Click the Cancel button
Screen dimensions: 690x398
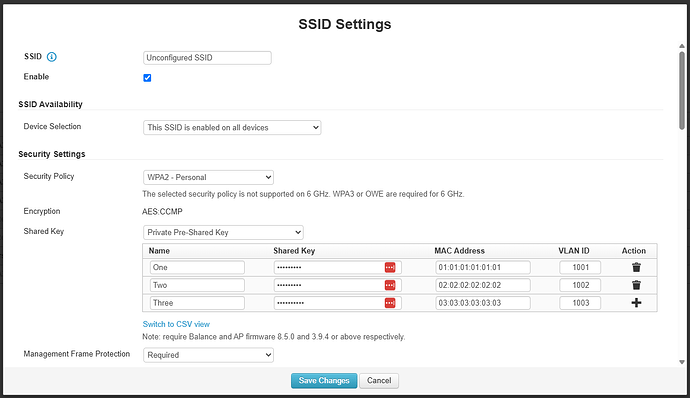(x=379, y=381)
